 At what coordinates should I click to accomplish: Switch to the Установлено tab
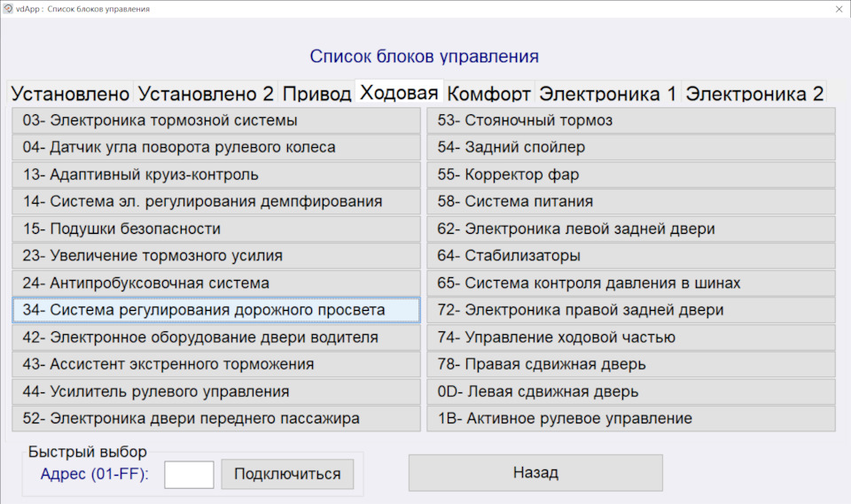point(70,94)
